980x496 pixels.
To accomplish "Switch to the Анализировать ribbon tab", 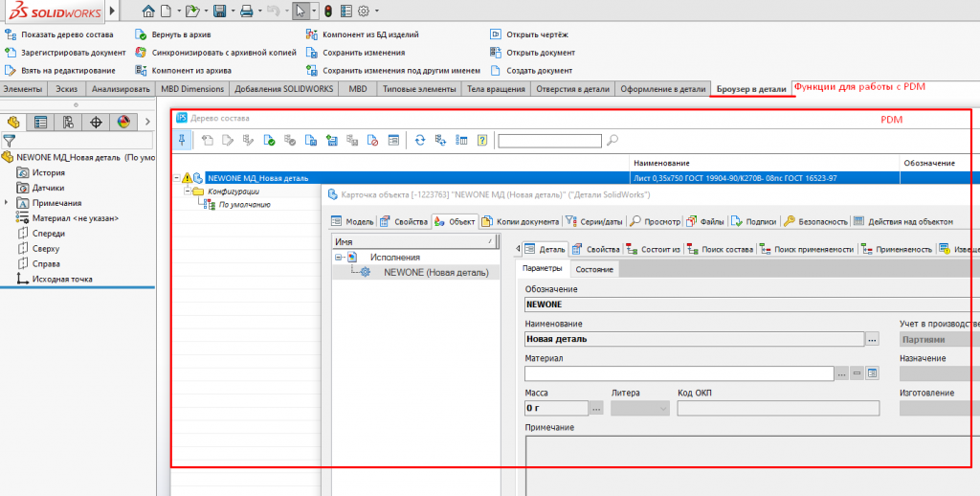I will [x=121, y=89].
